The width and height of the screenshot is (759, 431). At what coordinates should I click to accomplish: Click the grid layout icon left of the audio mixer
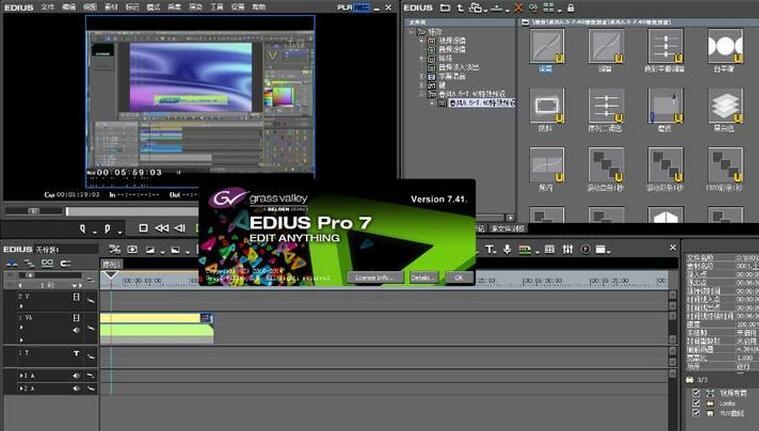[549, 249]
